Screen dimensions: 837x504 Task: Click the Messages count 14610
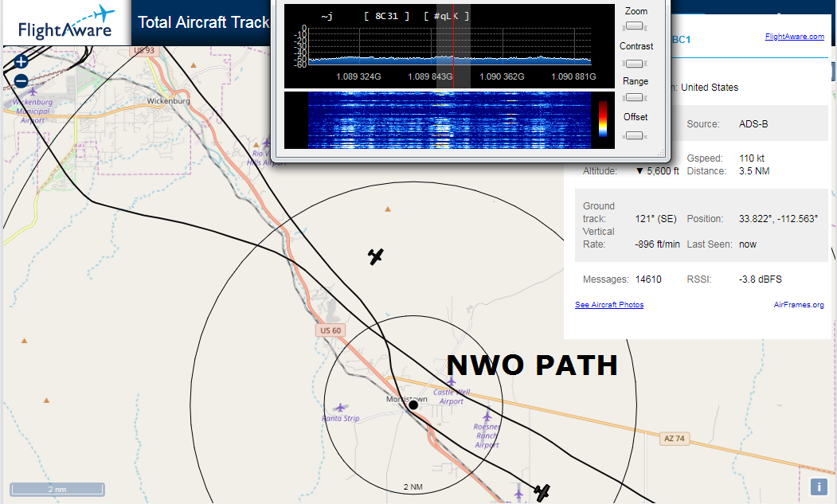point(648,279)
